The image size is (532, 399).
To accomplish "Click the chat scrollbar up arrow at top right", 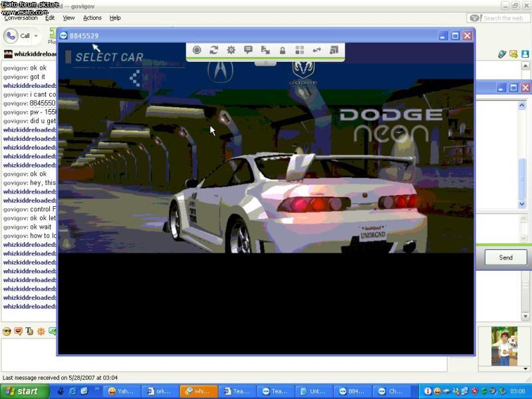I will tap(525, 66).
